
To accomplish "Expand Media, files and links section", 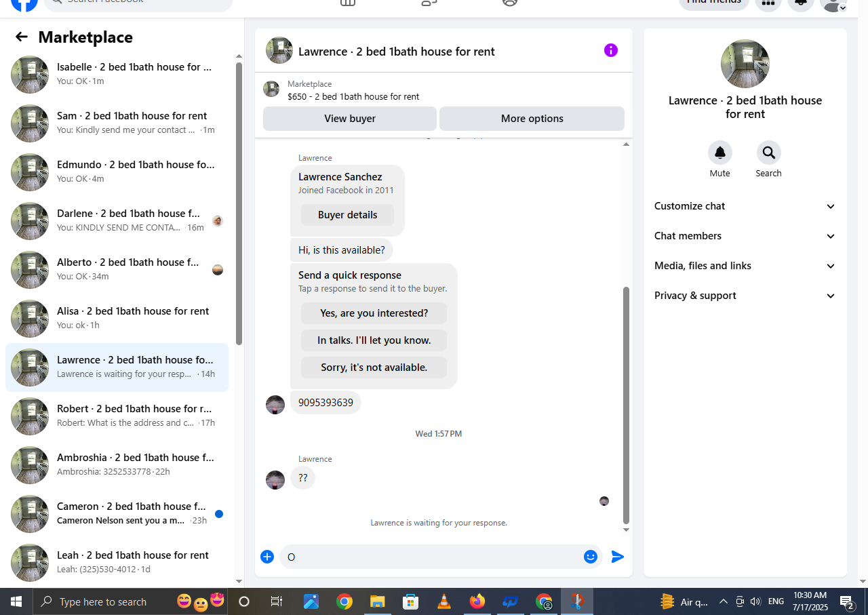I will click(745, 266).
